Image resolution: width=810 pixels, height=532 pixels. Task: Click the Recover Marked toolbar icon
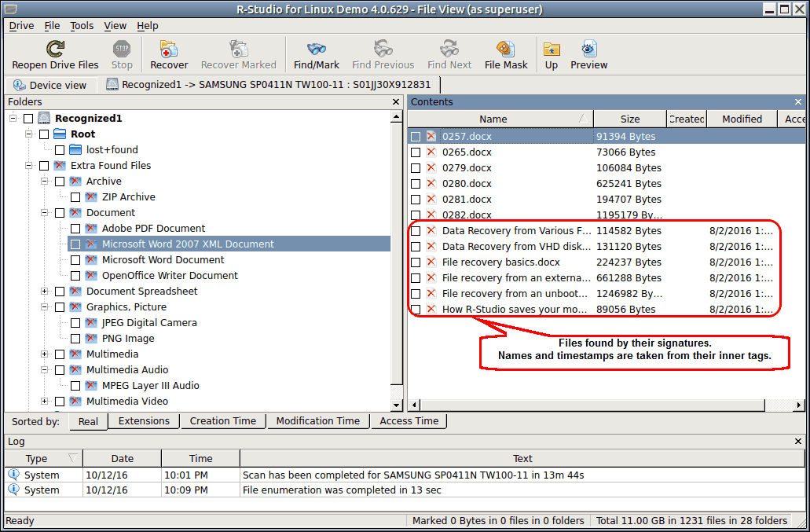[239, 49]
